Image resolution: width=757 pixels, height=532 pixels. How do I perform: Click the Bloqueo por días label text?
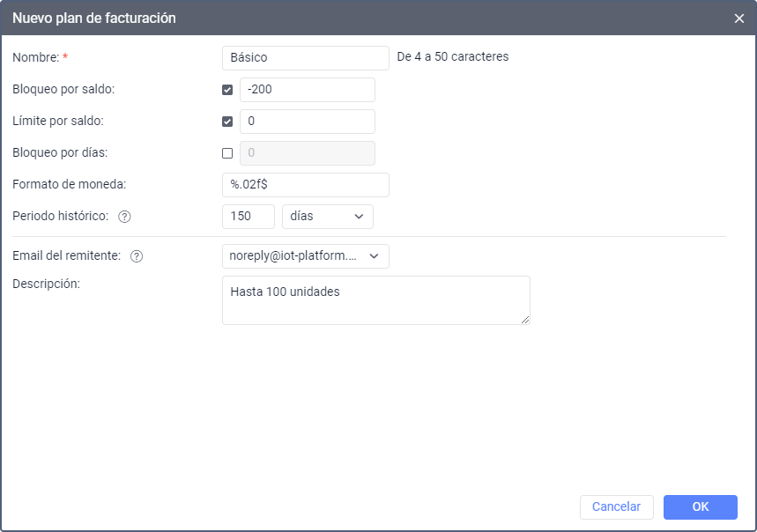[x=60, y=153]
